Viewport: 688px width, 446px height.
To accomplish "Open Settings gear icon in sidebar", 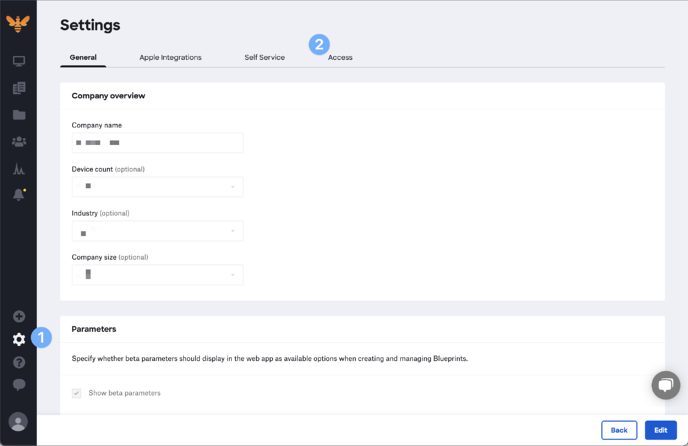I will [x=19, y=339].
